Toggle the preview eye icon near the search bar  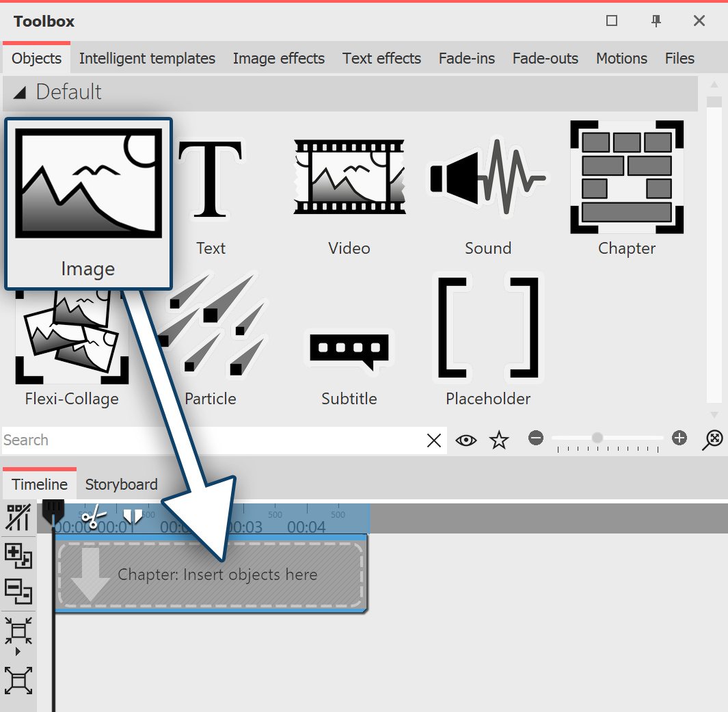click(x=466, y=440)
